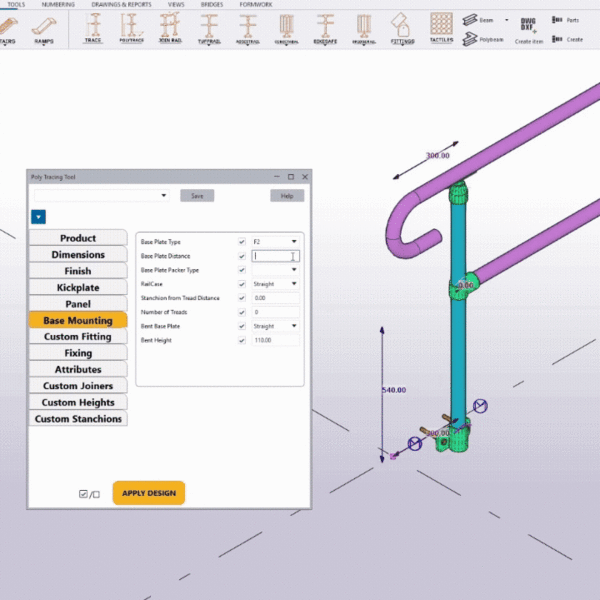
Task: Open the Base Plate Type dropdown
Action: click(294, 241)
